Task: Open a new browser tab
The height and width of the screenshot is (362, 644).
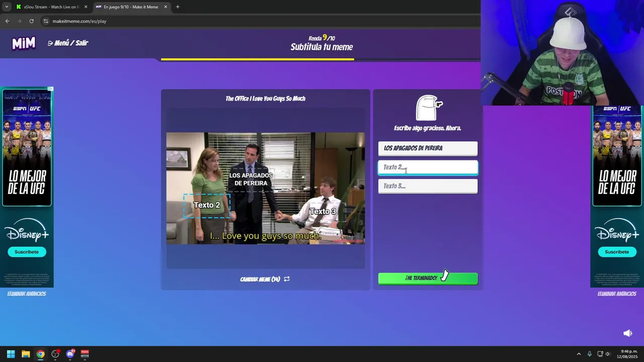Action: [178, 7]
